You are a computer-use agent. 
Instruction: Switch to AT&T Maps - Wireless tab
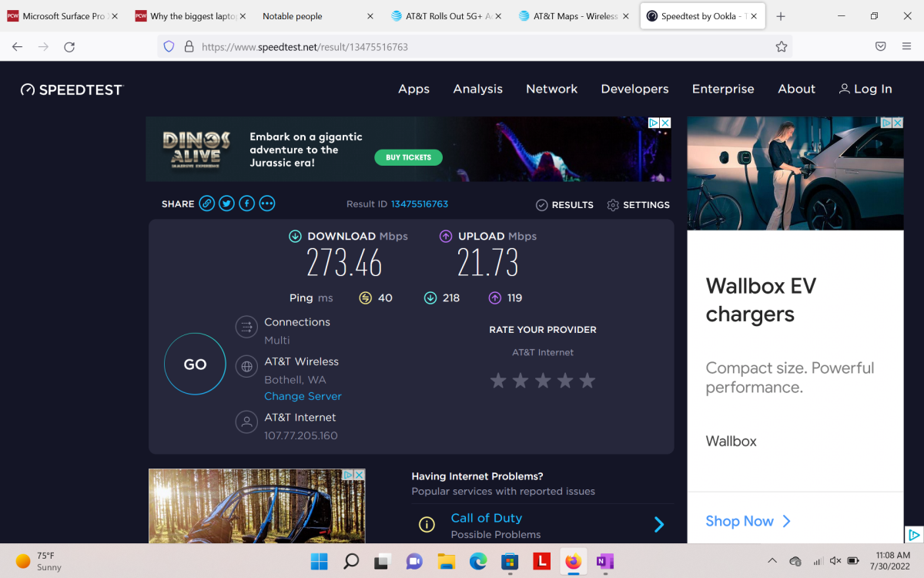[575, 16]
